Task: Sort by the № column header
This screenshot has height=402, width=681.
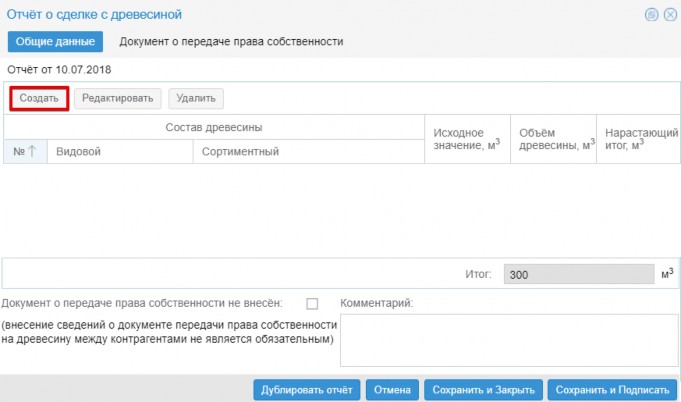Action: pyautogui.click(x=25, y=152)
